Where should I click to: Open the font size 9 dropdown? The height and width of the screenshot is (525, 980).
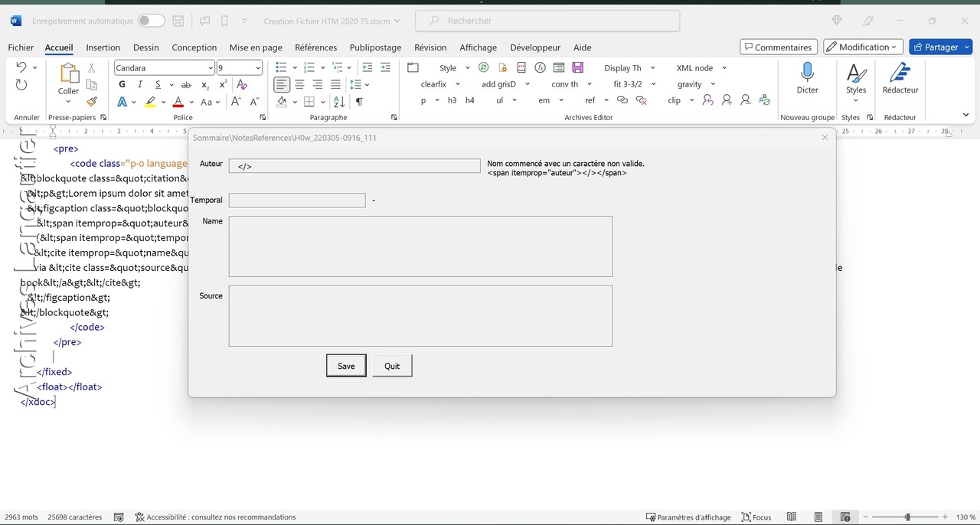(257, 68)
